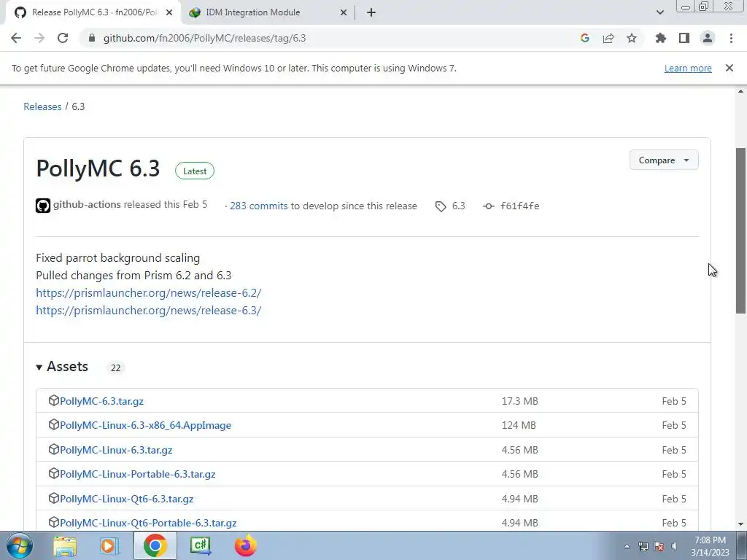Close the Release PollyMC 6.3 tab
The image size is (747, 560).
click(x=169, y=12)
